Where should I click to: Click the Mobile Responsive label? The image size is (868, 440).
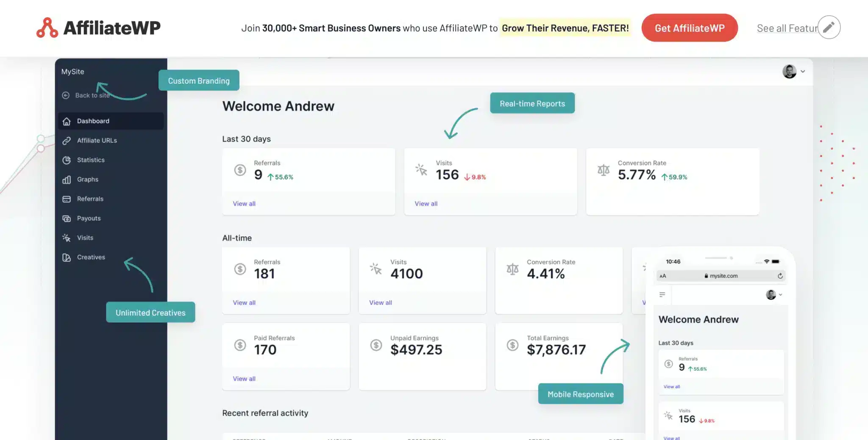[581, 394]
